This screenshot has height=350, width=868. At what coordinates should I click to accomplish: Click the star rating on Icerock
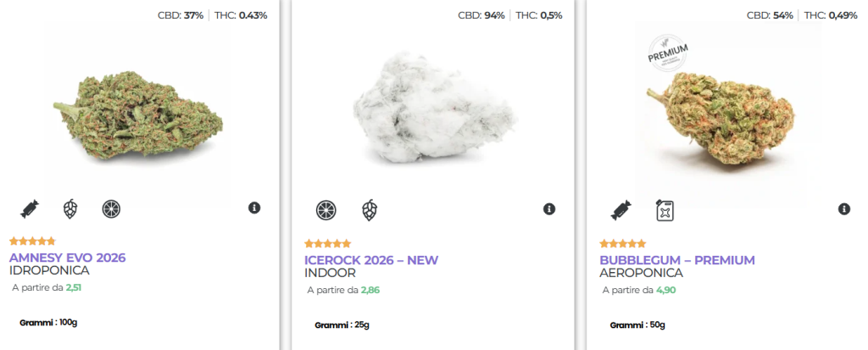(x=327, y=243)
